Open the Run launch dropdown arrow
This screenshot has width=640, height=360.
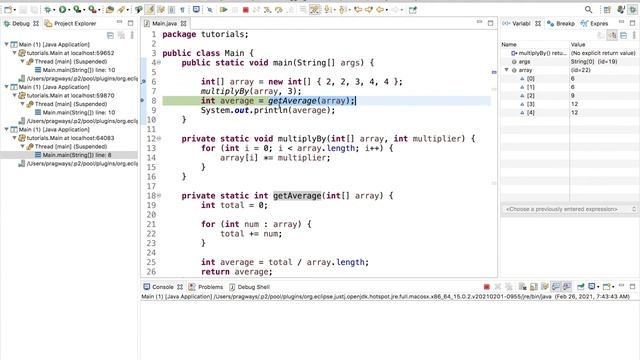69,10
